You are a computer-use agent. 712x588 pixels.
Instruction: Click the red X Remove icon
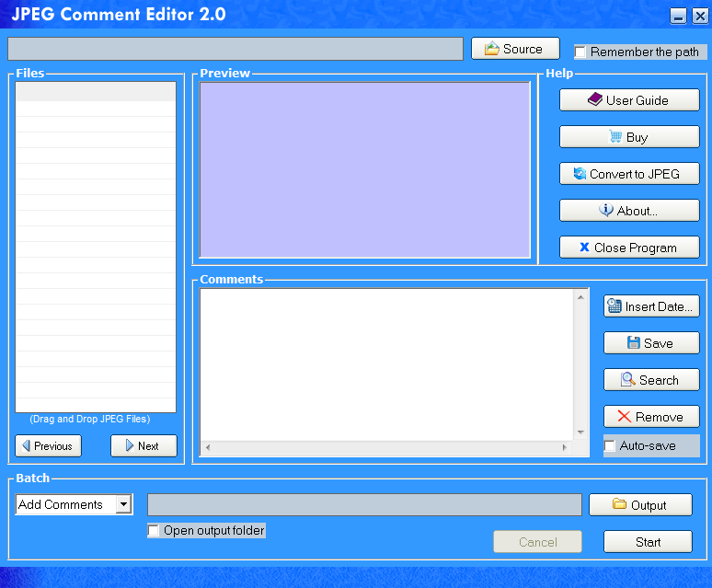(625, 416)
